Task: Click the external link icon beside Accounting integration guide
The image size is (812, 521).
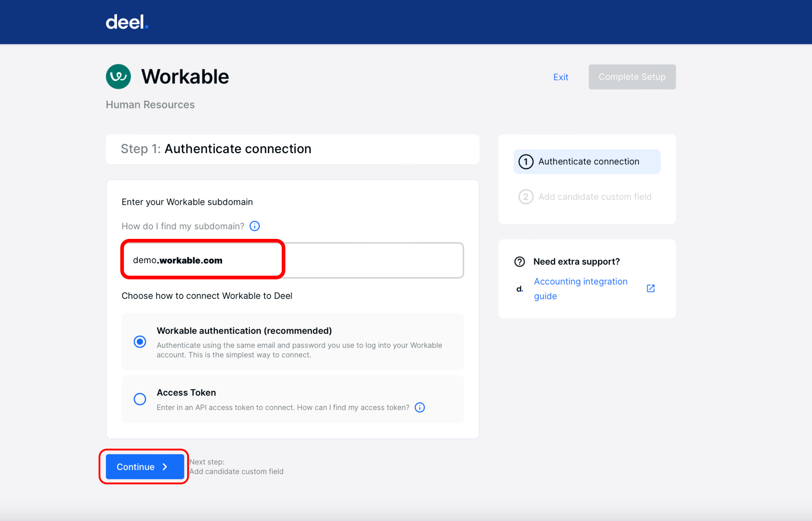Action: tap(650, 288)
